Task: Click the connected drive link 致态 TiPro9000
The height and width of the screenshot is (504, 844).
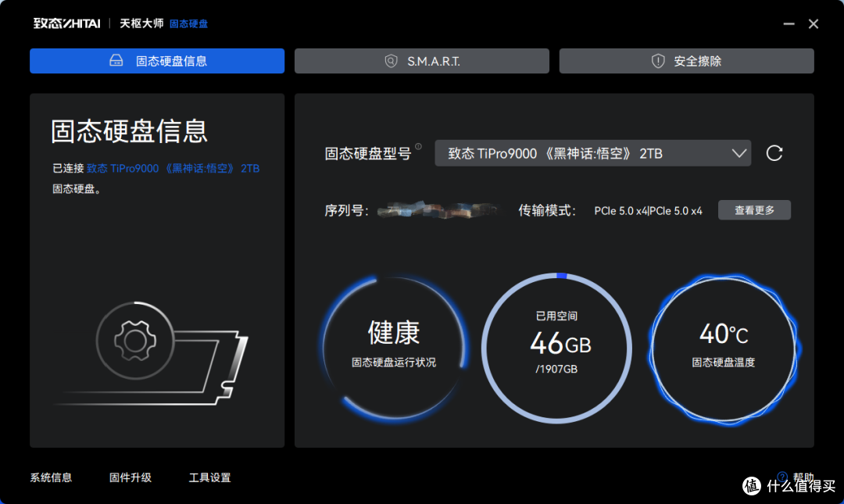Action: pos(173,169)
